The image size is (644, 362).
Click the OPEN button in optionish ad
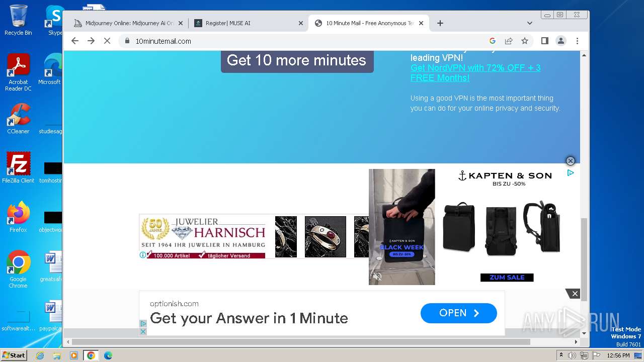[459, 313]
